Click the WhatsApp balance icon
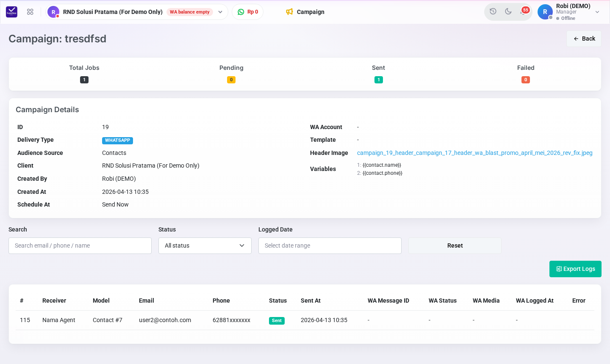This screenshot has height=364, width=610. coord(241,12)
